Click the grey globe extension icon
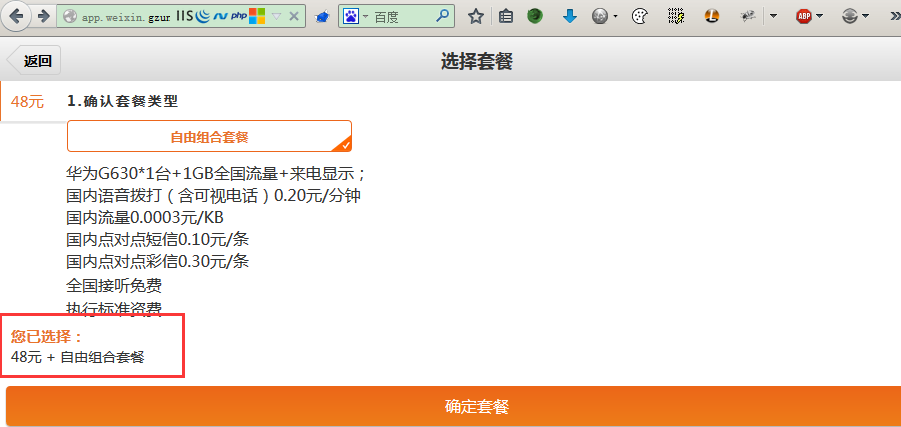The width and height of the screenshot is (901, 427). (x=600, y=17)
